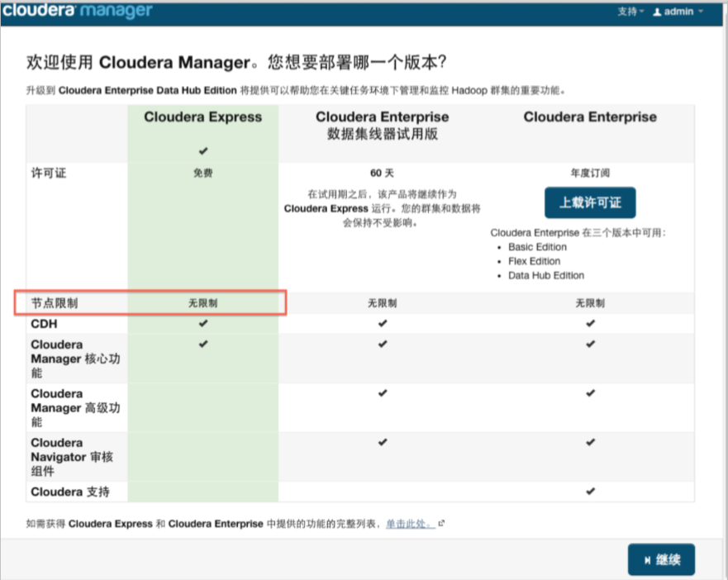
Task: Click the CDH checkmark in trial column
Action: click(382, 323)
